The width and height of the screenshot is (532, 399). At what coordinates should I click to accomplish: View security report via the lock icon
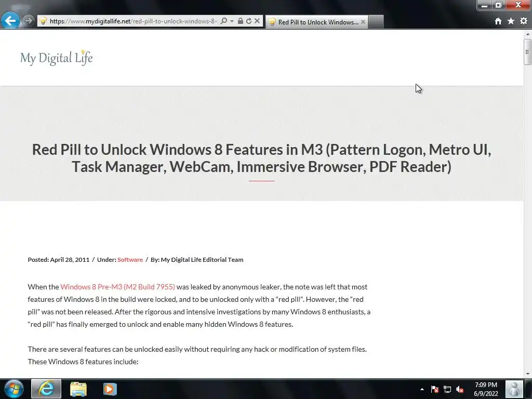240,21
